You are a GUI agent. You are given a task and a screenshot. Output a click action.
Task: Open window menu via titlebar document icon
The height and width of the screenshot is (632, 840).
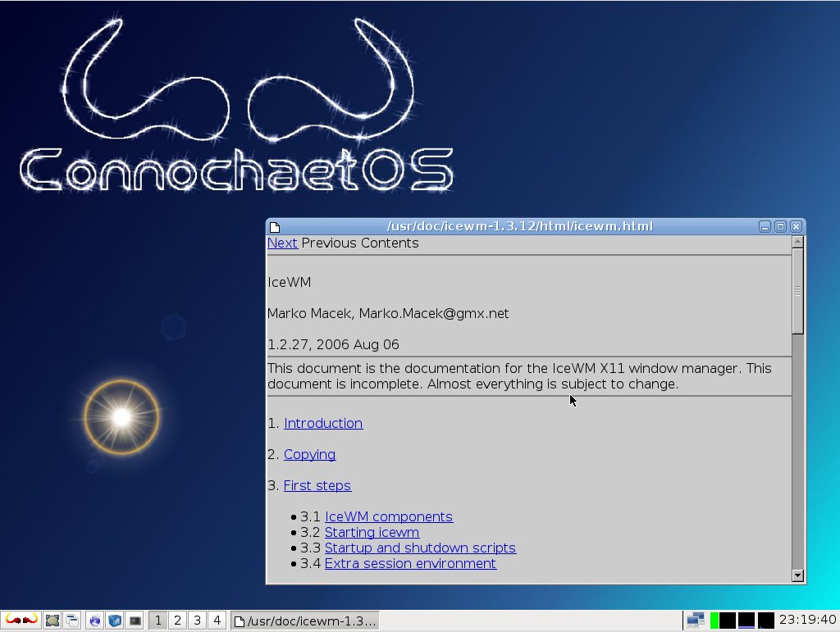coord(275,227)
